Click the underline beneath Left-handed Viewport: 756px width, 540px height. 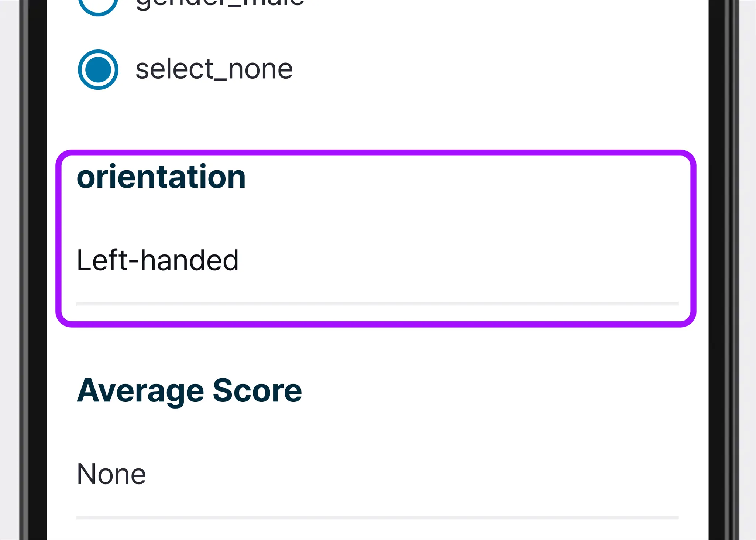point(377,304)
